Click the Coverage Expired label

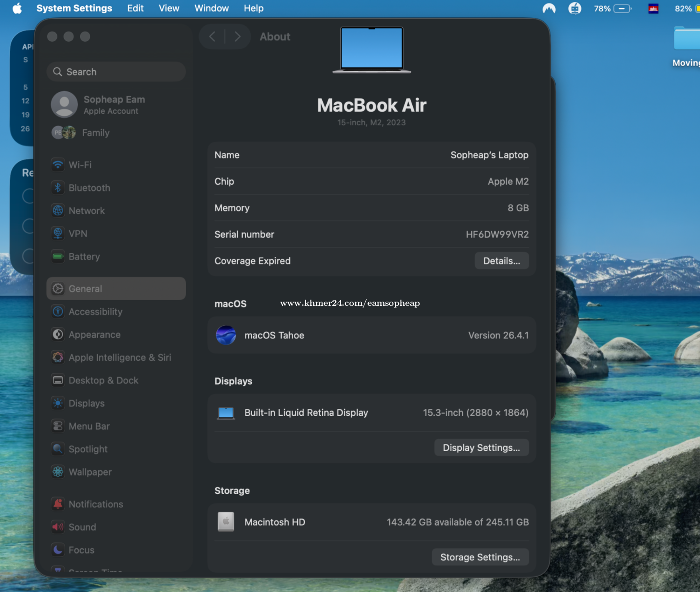tap(252, 261)
